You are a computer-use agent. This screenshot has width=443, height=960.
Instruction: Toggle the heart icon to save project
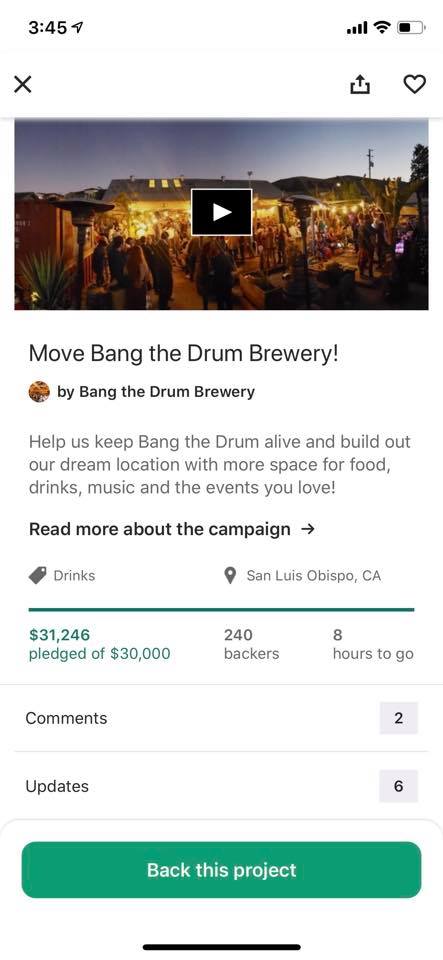pyautogui.click(x=414, y=84)
